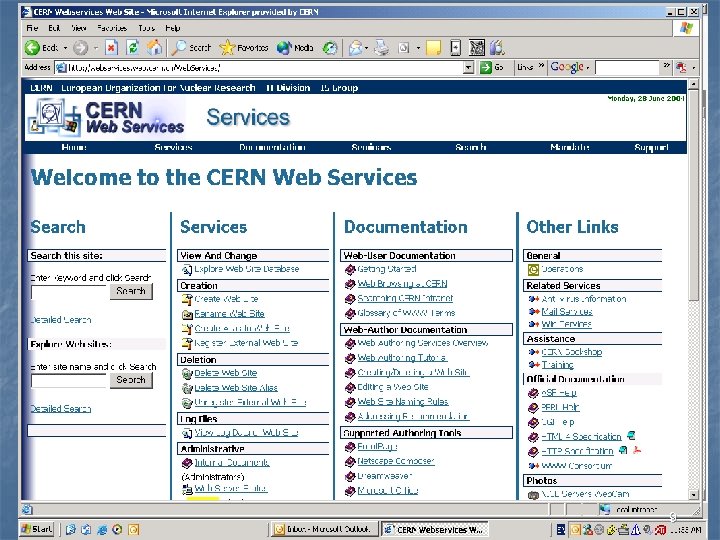
Task: Click the Getting Started book icon
Action: (350, 270)
